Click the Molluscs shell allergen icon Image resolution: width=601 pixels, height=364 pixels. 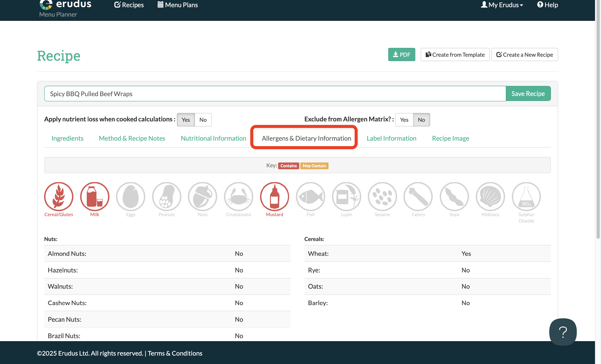[490, 196]
